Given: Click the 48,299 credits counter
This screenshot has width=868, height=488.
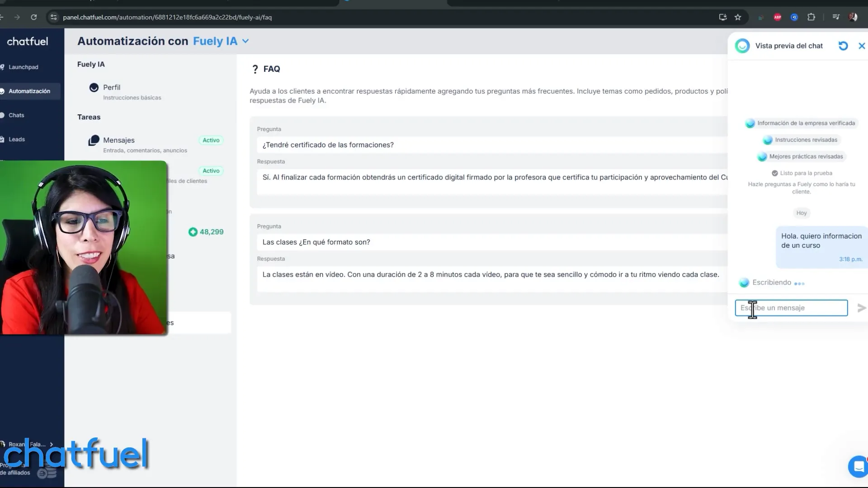Looking at the screenshot, I should (x=206, y=232).
